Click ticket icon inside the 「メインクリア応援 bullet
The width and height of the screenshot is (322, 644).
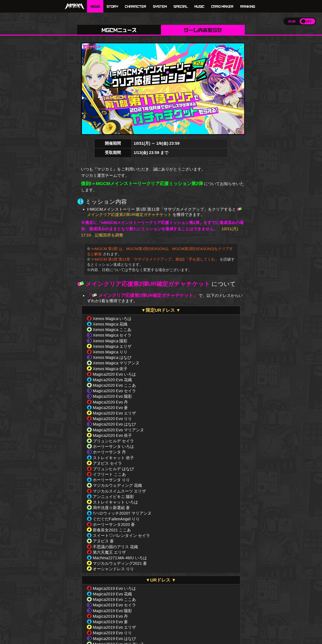coord(94,295)
